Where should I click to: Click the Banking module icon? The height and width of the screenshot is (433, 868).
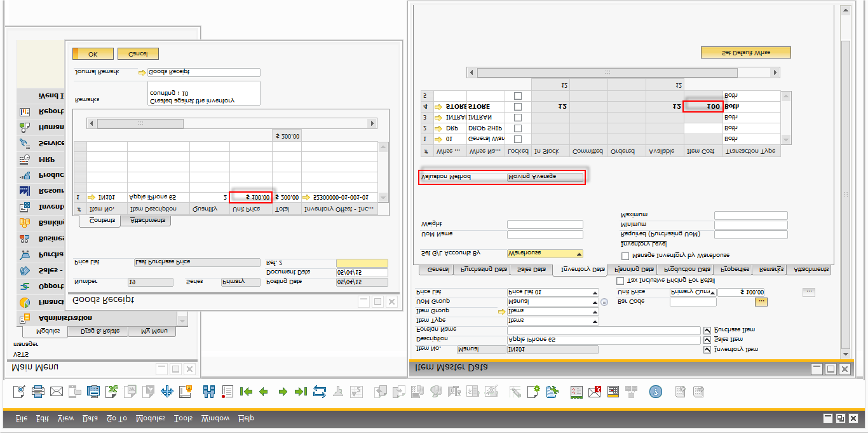25,223
